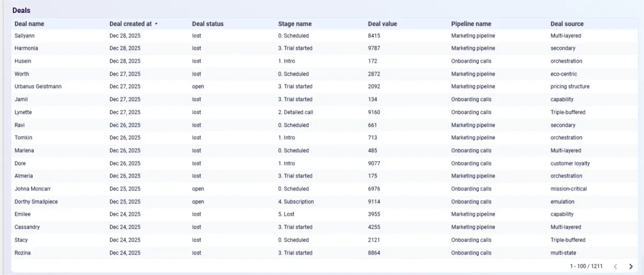The width and height of the screenshot is (644, 275).
Task: Select the Sallyann deal row
Action: coord(25,36)
